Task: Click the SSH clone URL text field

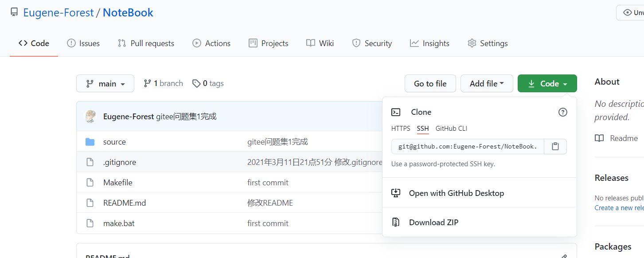Action: point(468,146)
